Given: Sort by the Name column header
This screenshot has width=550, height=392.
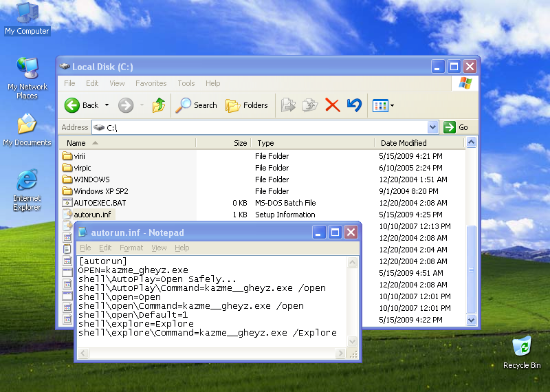Looking at the screenshot, I should tap(127, 143).
